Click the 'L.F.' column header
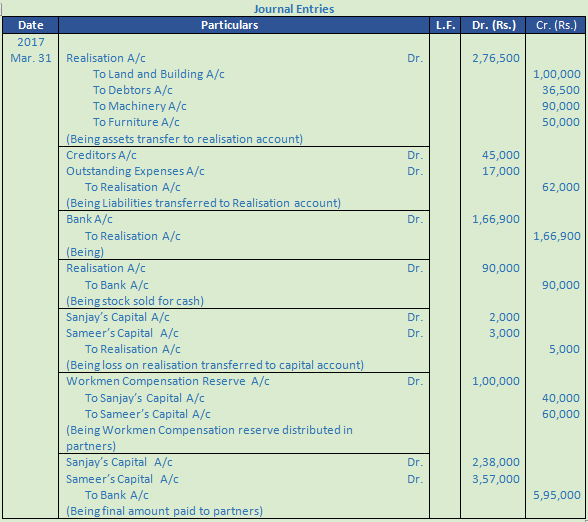This screenshot has height=522, width=588. 446,25
